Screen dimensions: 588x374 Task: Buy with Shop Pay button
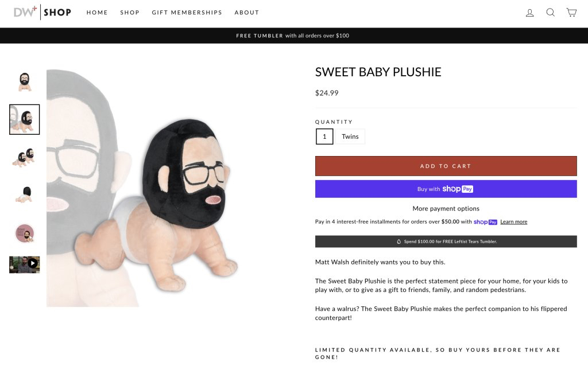tap(446, 189)
